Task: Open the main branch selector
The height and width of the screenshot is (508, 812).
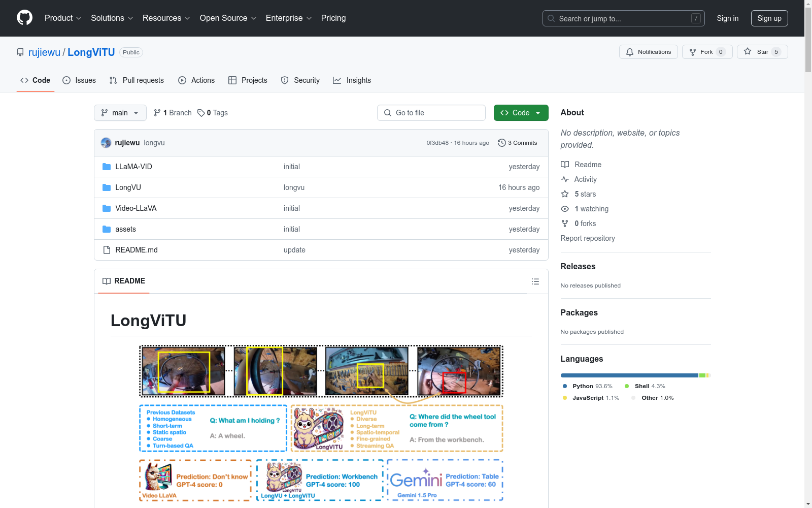Action: click(120, 113)
